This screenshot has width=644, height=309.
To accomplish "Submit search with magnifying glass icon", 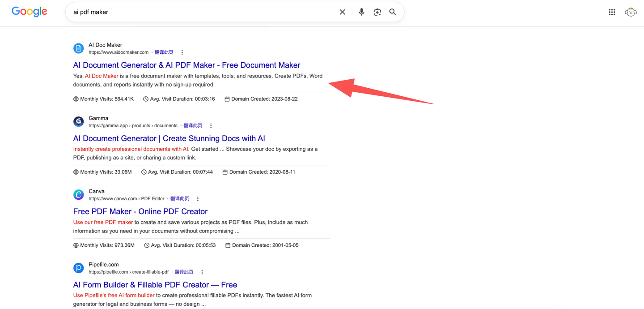I will click(x=393, y=12).
